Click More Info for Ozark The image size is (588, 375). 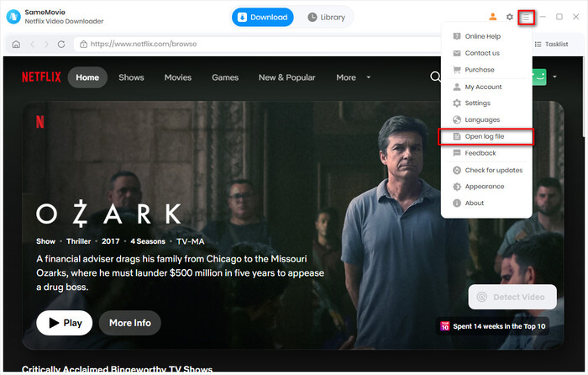pyautogui.click(x=130, y=323)
